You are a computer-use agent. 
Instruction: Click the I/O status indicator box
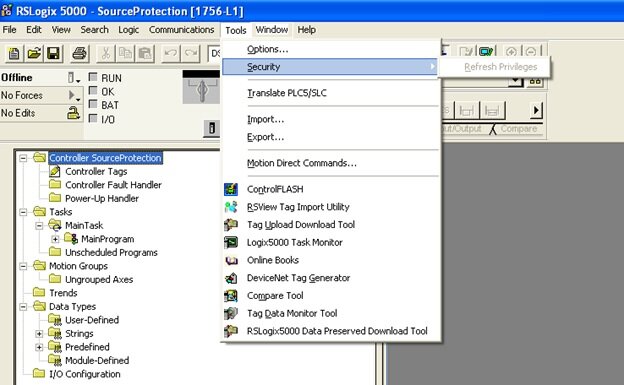point(93,118)
